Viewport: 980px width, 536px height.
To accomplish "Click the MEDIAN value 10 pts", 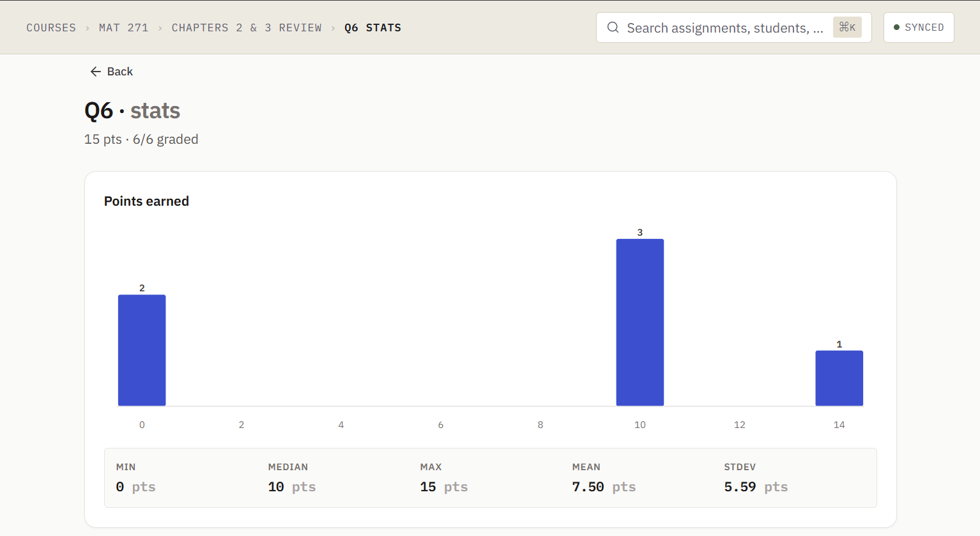I will coord(292,487).
